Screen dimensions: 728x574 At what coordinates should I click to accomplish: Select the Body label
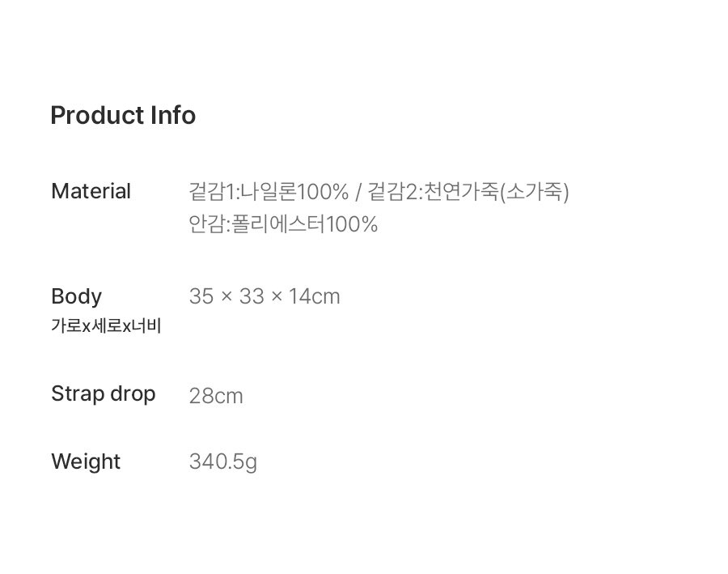click(76, 296)
